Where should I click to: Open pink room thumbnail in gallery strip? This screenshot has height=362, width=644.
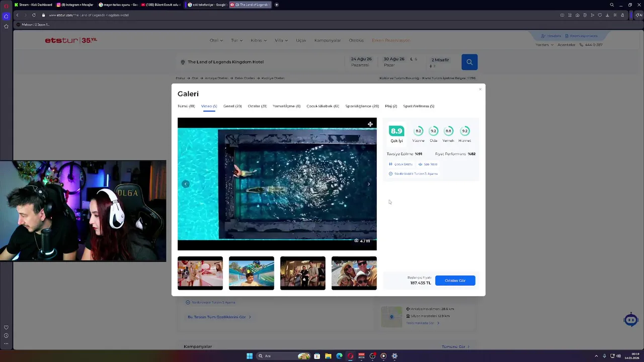click(x=200, y=273)
